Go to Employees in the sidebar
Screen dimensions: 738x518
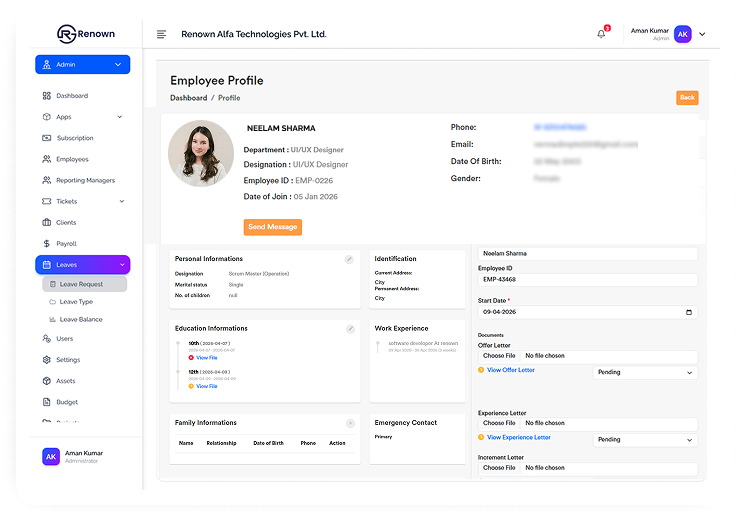pyautogui.click(x=72, y=159)
